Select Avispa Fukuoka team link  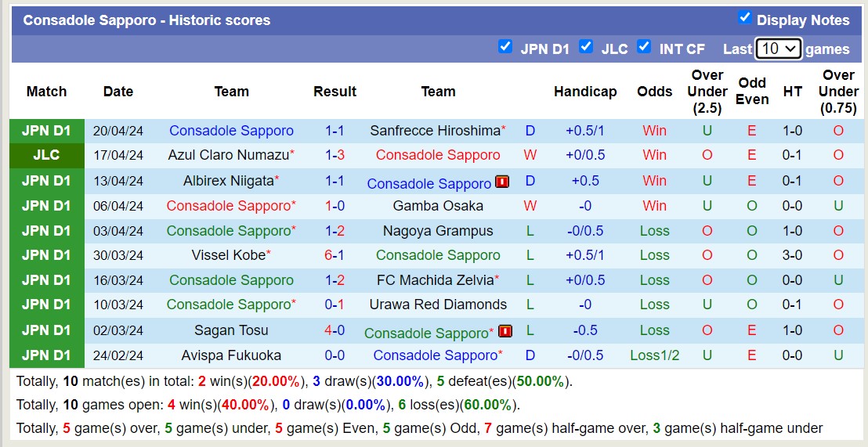pos(231,355)
